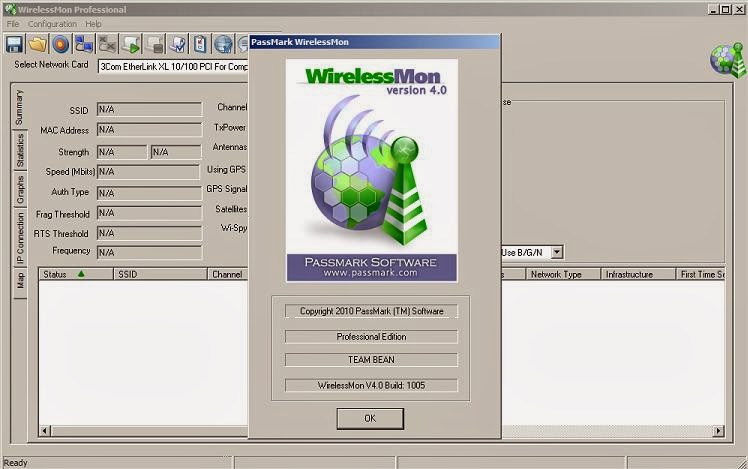
Task: Open the Select Network Card combo box
Action: (x=173, y=67)
